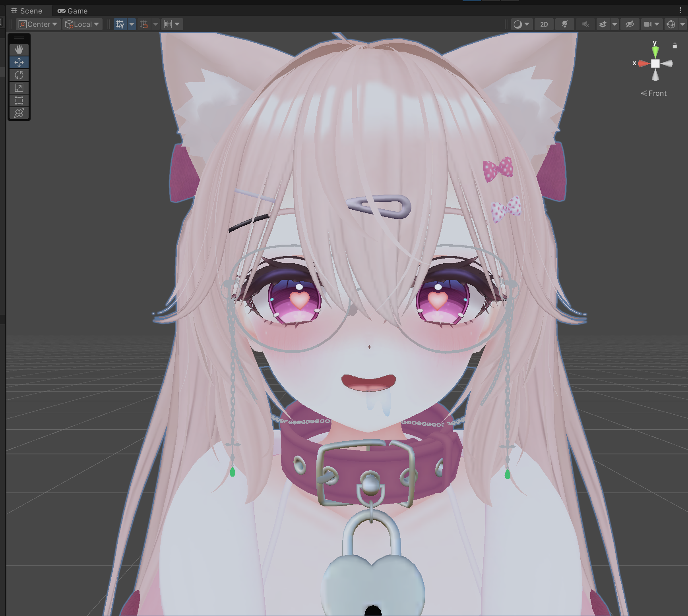Toggle hidden objects scene visibility
Screen dimensions: 688x616
click(630, 24)
